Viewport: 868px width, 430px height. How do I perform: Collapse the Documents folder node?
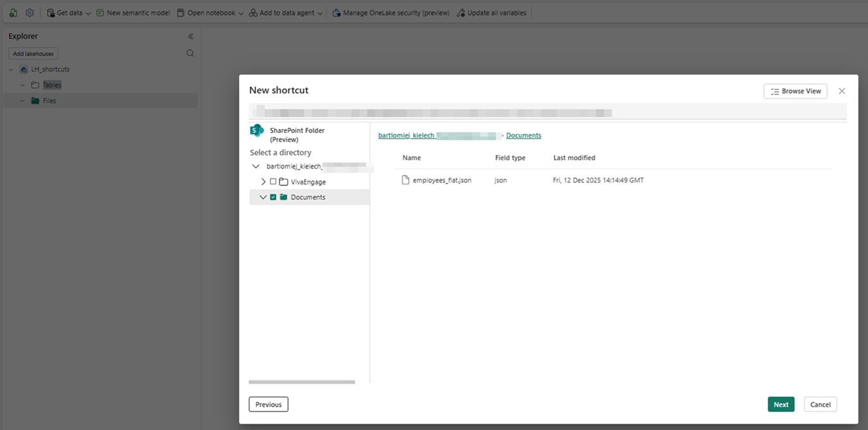(x=263, y=197)
